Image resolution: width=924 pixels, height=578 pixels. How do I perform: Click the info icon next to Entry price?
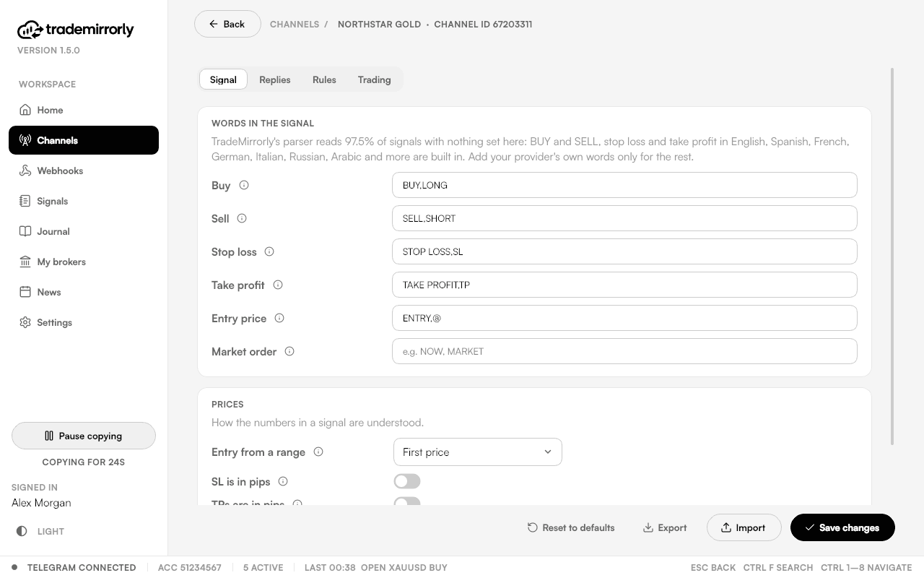279,318
